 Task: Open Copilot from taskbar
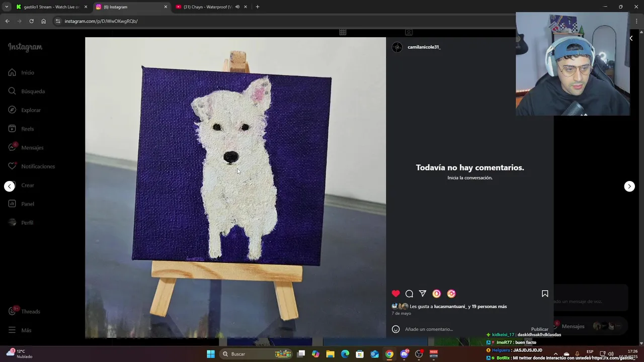315,354
